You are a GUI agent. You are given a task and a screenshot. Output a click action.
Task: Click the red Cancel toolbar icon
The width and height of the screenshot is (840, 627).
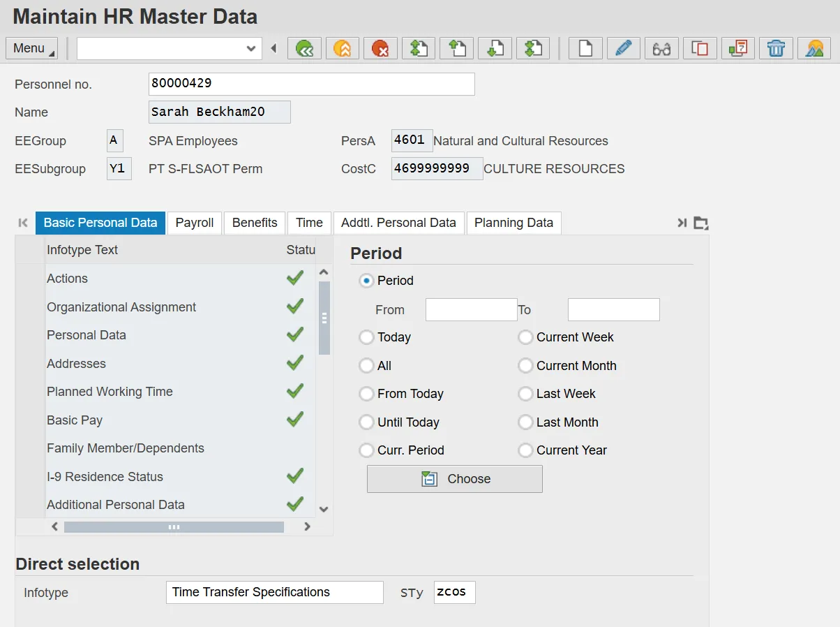[380, 48]
